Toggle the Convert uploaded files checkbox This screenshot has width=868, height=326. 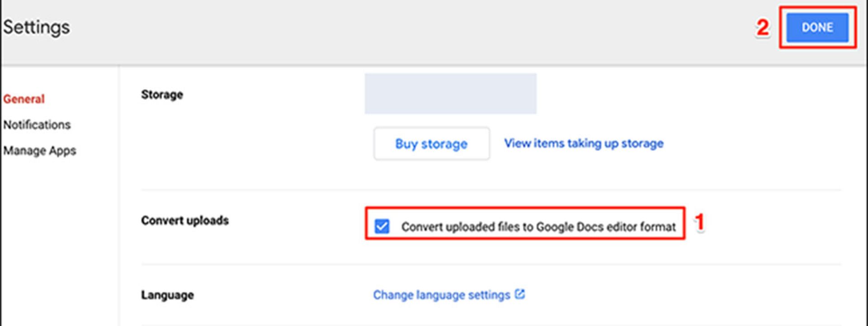point(382,226)
